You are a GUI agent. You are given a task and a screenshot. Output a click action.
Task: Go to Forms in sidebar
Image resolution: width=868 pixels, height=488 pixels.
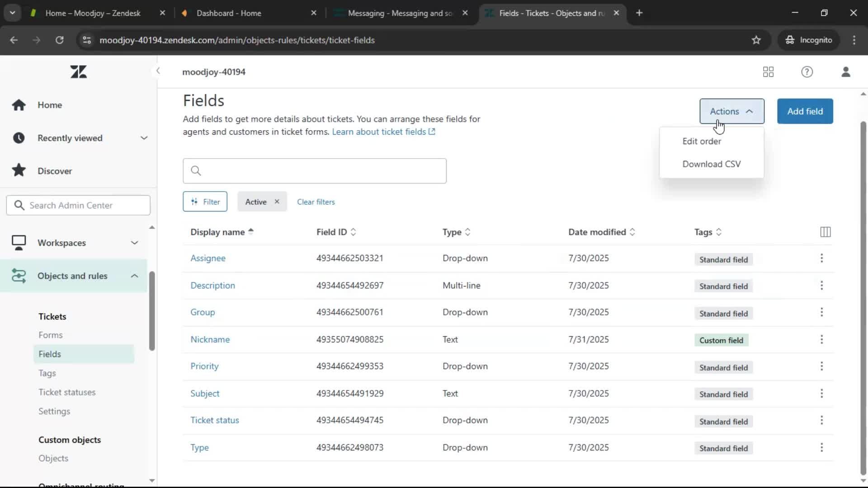tap(51, 335)
